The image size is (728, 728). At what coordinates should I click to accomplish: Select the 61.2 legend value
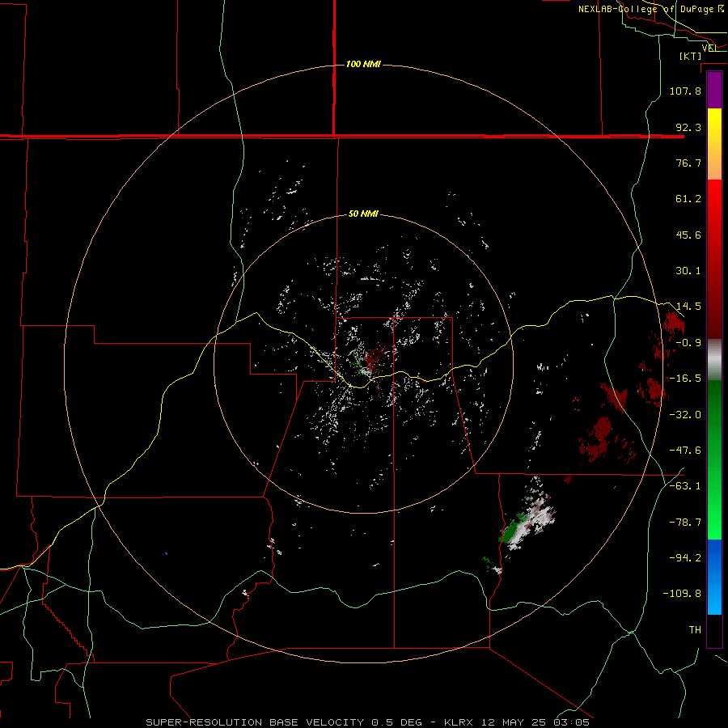[688, 199]
